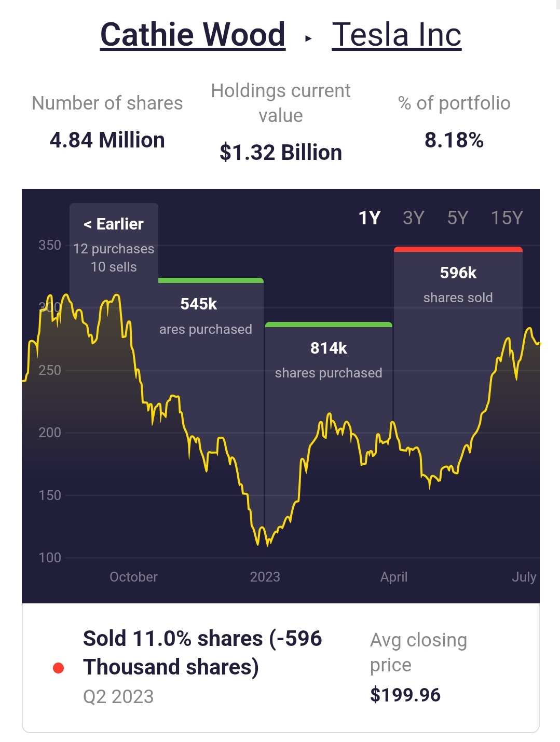Select the 1Y time range tab
The width and height of the screenshot is (560, 742).
(x=370, y=218)
